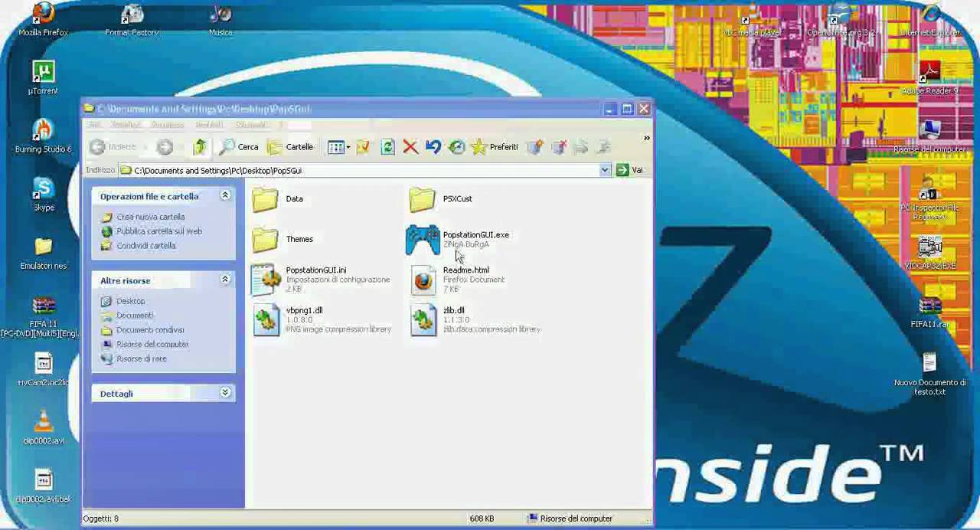Select the Themes folder
This screenshot has width=980, height=530.
(x=283, y=240)
